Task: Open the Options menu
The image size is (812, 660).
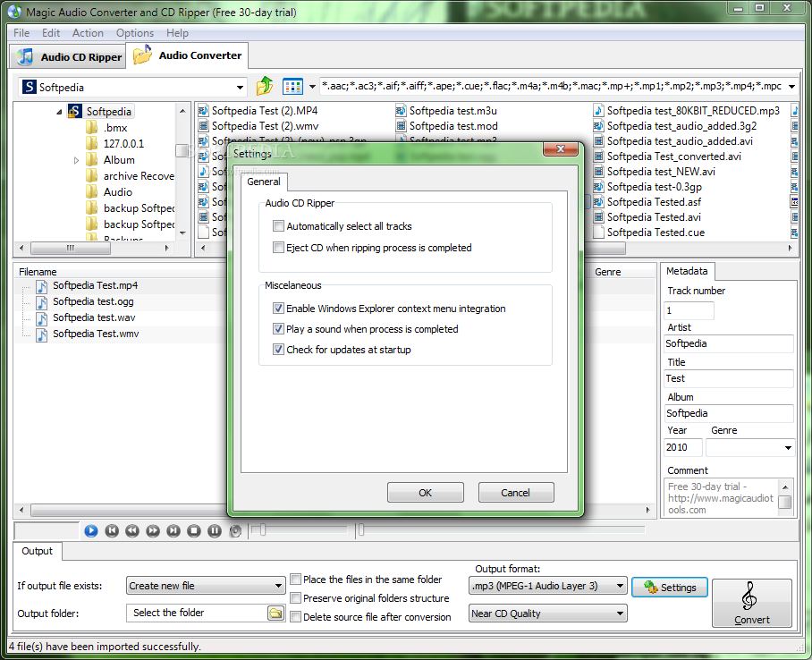Action: point(135,33)
